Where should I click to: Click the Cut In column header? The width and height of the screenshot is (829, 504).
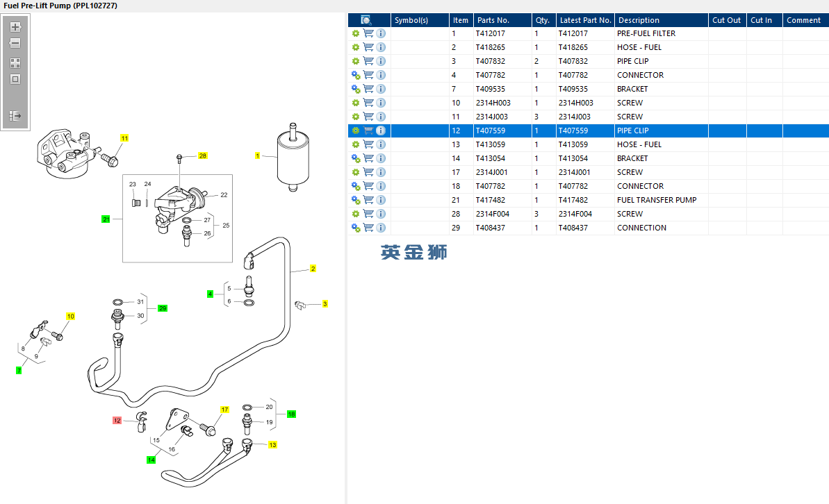pos(764,20)
